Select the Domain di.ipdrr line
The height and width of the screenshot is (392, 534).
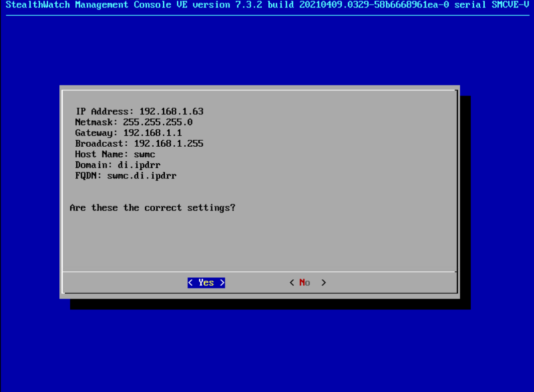[118, 165]
